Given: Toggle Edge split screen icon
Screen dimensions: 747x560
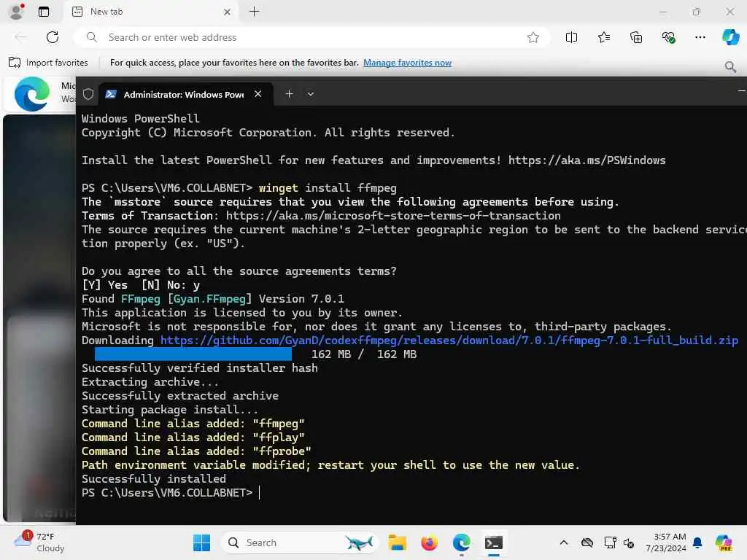Looking at the screenshot, I should point(571,37).
